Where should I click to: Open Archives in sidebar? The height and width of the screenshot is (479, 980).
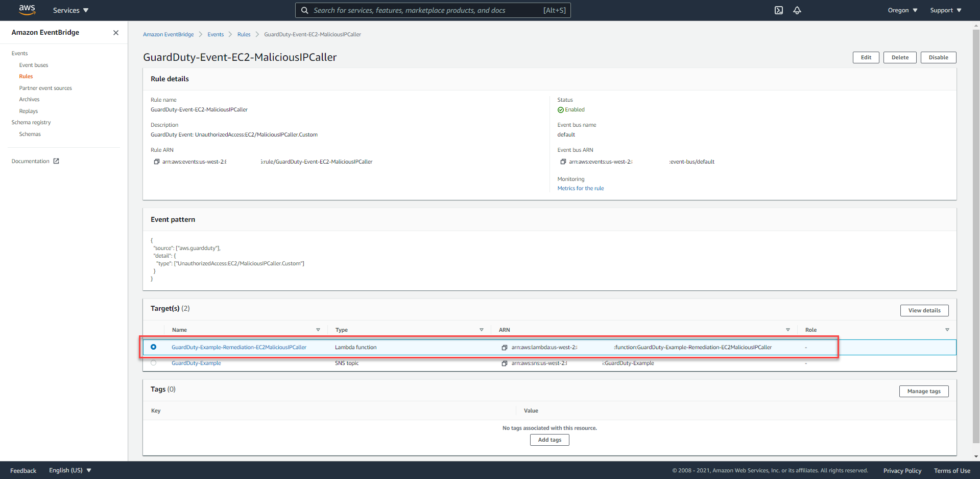pyautogui.click(x=29, y=100)
